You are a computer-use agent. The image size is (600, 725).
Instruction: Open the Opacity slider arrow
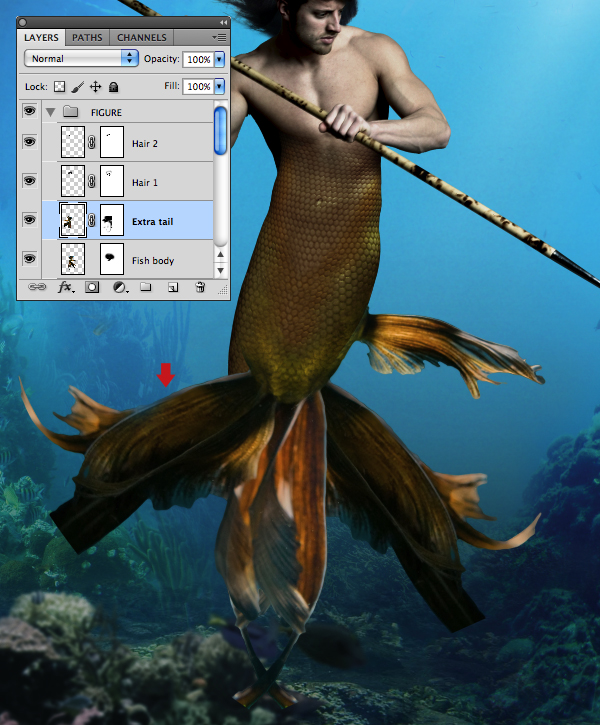click(220, 59)
